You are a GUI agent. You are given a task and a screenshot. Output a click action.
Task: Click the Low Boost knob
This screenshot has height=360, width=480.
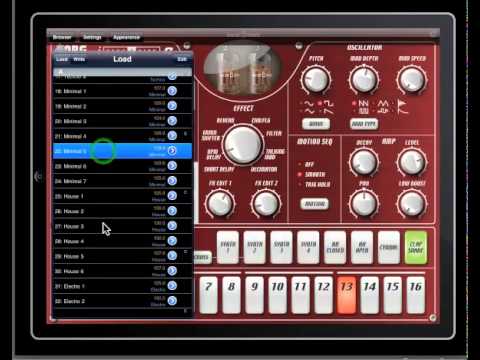click(x=412, y=203)
